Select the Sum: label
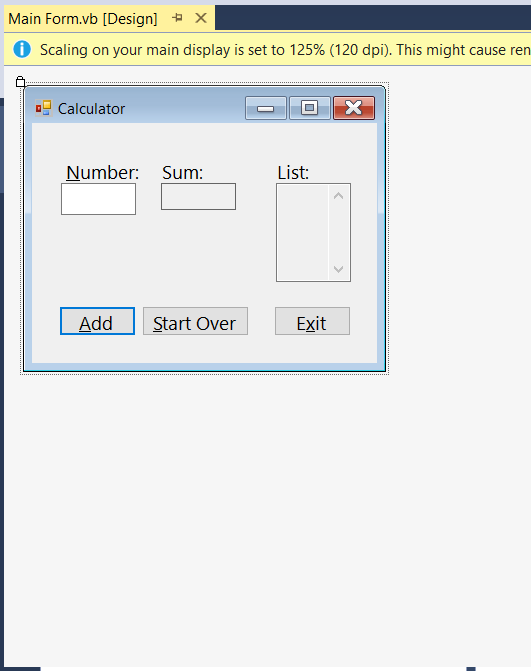The width and height of the screenshot is (531, 671). 183,172
